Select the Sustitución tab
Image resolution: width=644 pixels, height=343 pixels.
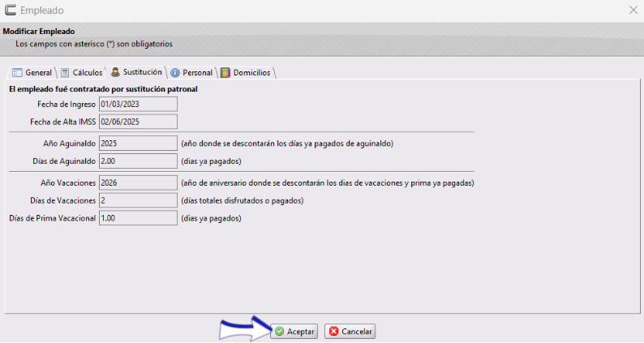(136, 72)
